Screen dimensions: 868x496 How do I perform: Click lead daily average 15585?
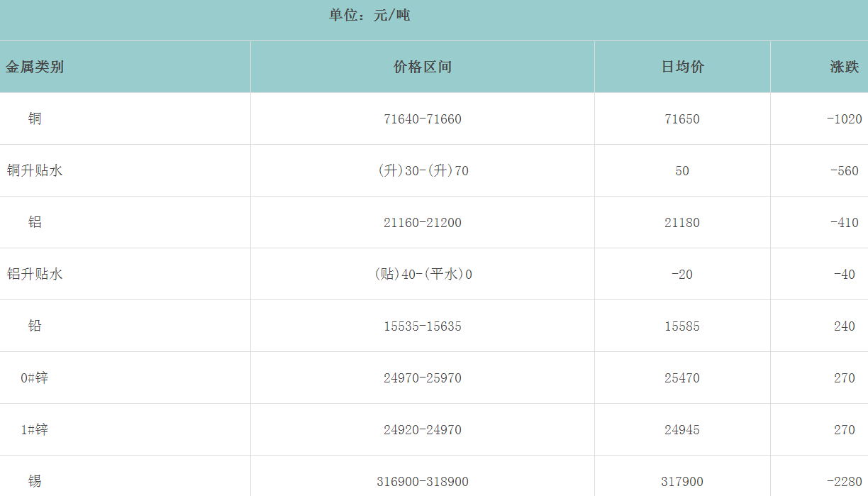pyautogui.click(x=682, y=326)
